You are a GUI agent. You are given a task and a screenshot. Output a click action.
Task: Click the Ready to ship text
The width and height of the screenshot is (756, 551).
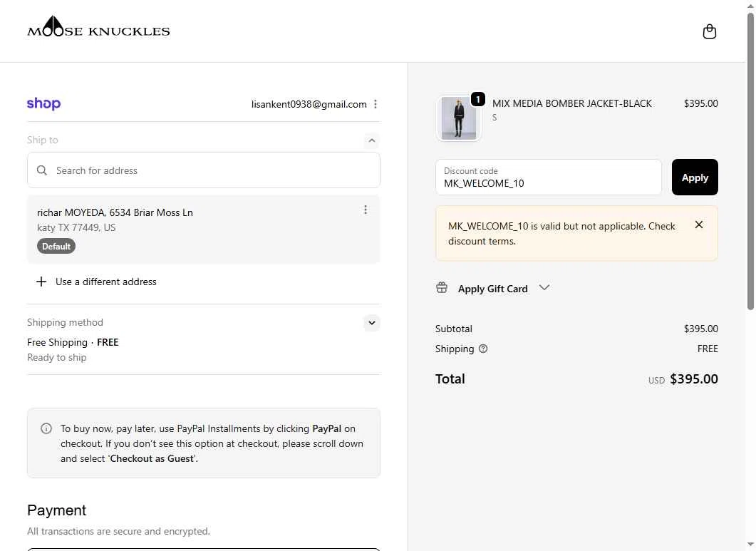57,358
